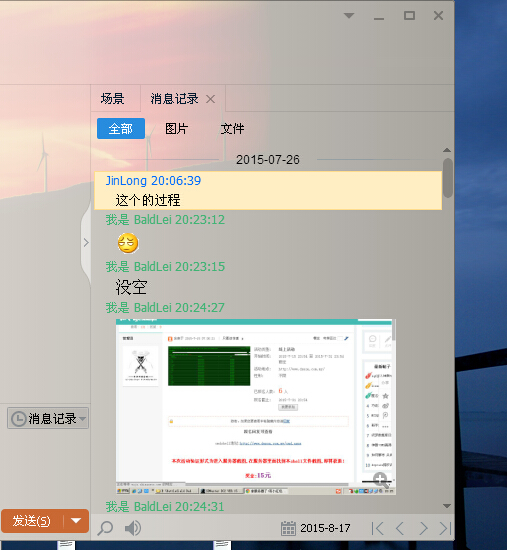Open the message search magnifier icon
The width and height of the screenshot is (507, 550).
pos(105,528)
